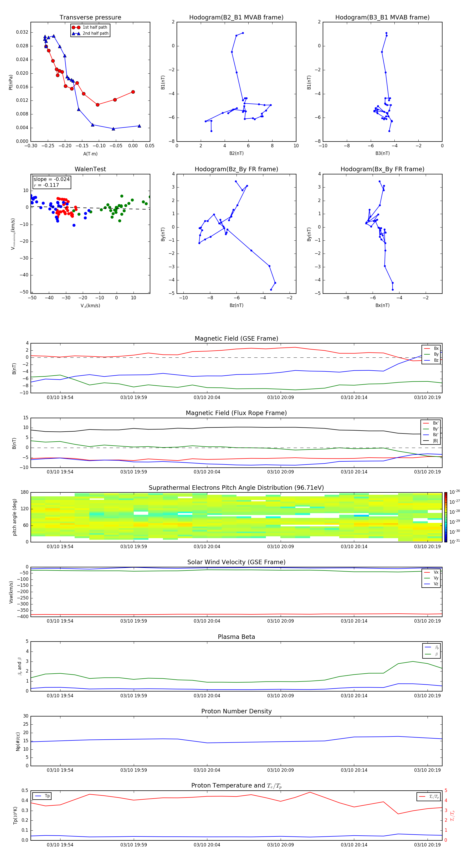Image resolution: width=473 pixels, height=868 pixels.
Task: Select the By' entry in Flux Rope legend
Action: (x=431, y=429)
